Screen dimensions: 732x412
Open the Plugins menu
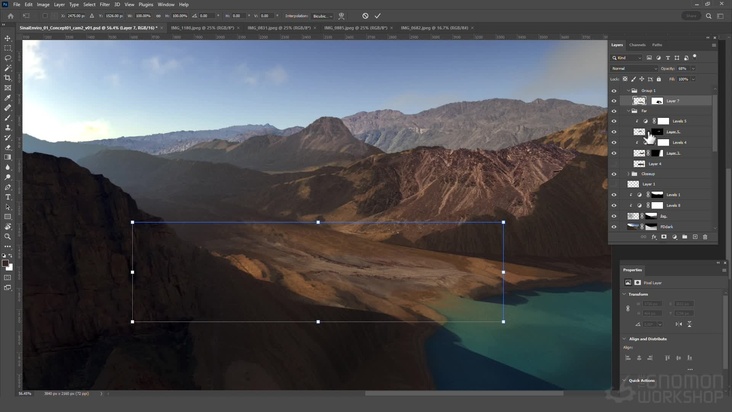[145, 4]
